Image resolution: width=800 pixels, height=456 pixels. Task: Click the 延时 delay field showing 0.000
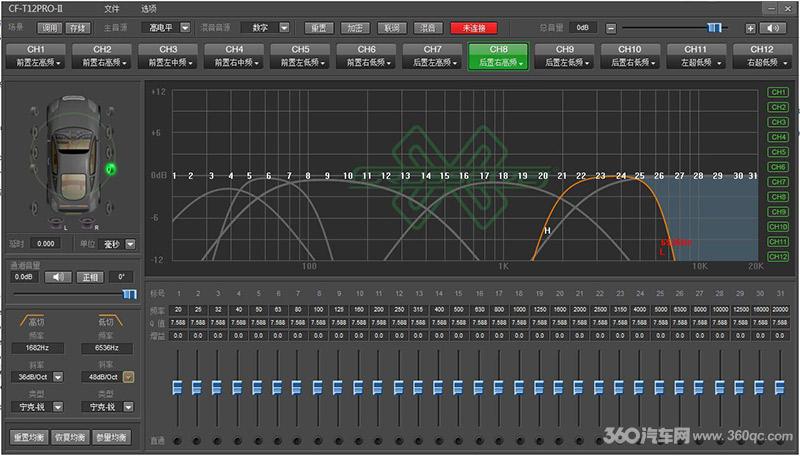[46, 244]
